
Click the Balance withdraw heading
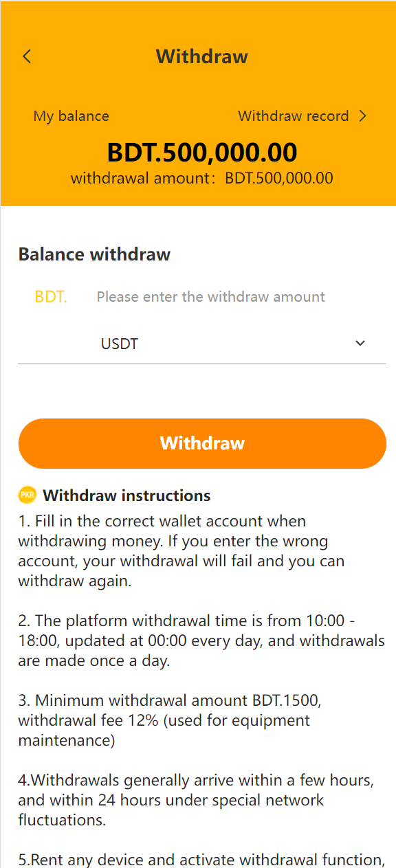[x=94, y=254]
